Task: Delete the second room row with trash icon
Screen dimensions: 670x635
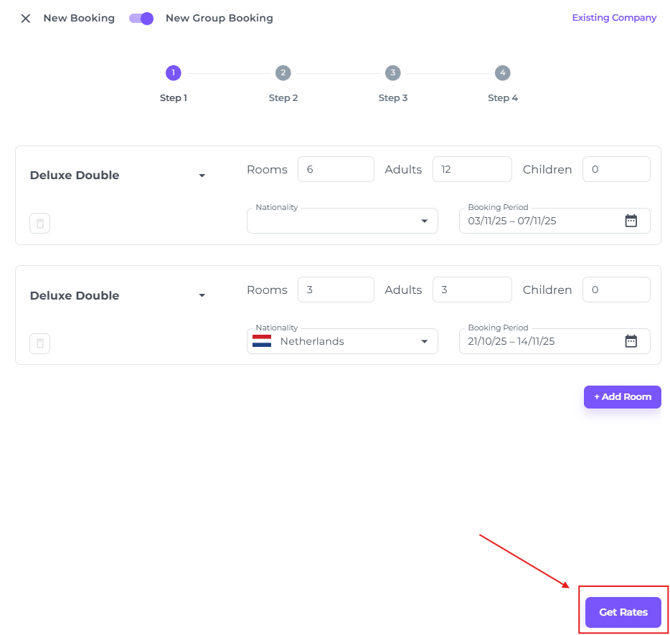Action: pyautogui.click(x=40, y=343)
